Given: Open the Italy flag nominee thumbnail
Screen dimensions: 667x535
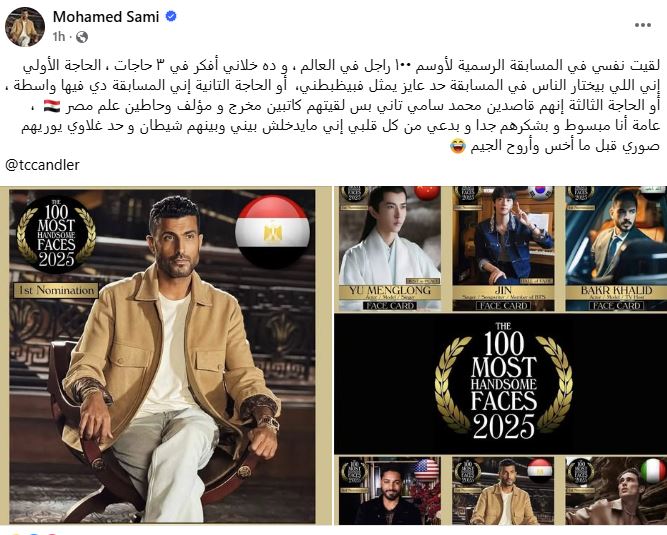Looking at the screenshot, I should click(x=616, y=490).
